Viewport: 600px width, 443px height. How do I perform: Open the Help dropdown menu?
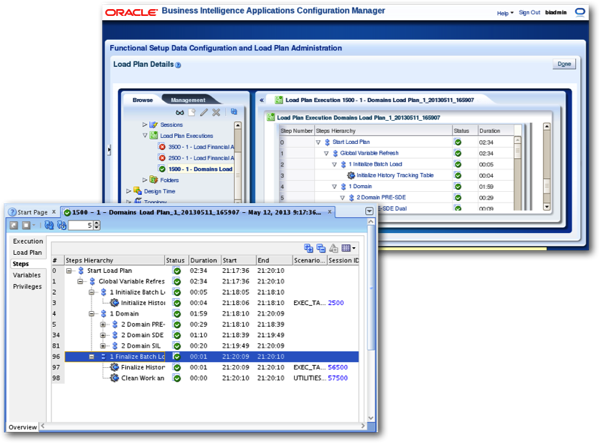click(x=505, y=13)
